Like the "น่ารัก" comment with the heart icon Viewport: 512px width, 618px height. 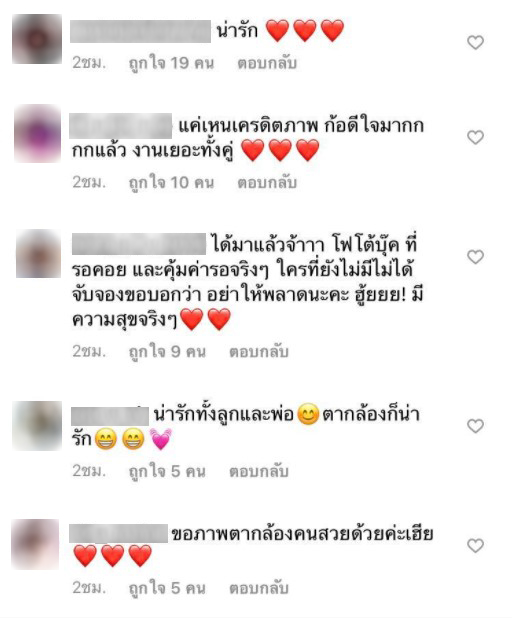tap(475, 43)
